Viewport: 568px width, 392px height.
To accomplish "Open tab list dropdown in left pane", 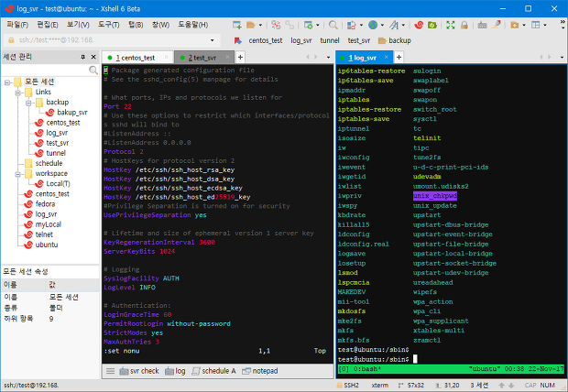I will (328, 57).
